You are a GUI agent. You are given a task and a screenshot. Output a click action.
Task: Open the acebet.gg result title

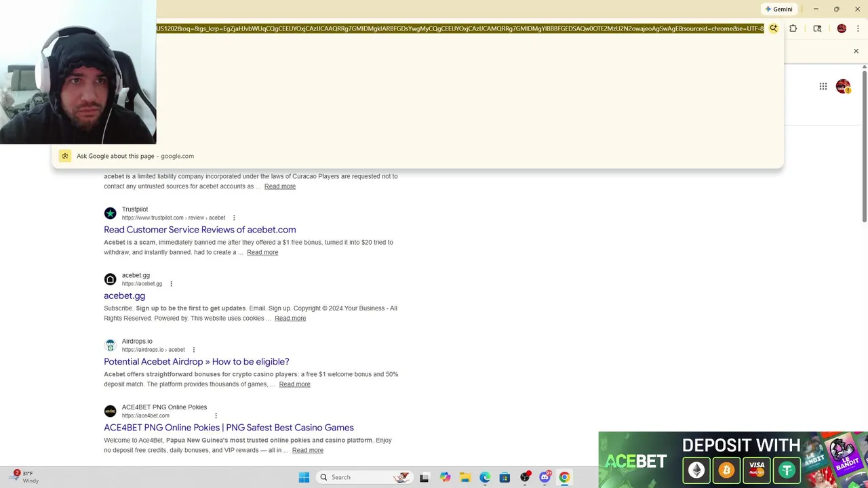tap(124, 296)
